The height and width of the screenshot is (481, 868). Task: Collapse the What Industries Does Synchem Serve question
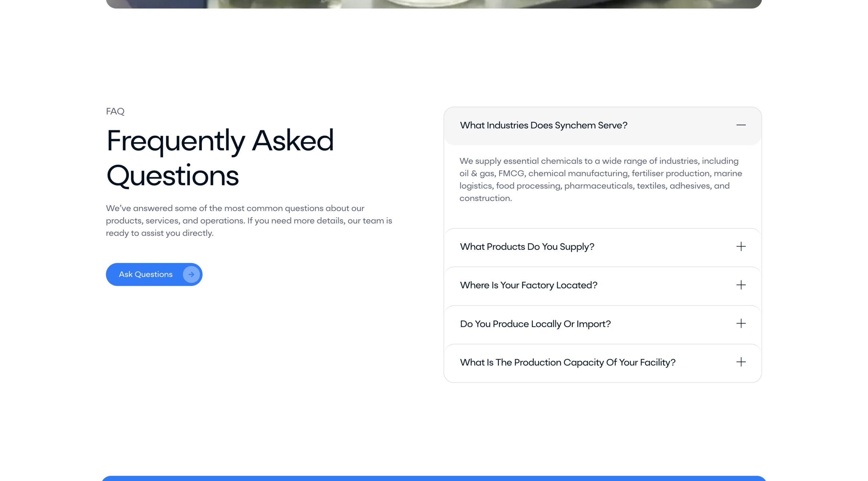coord(544,125)
